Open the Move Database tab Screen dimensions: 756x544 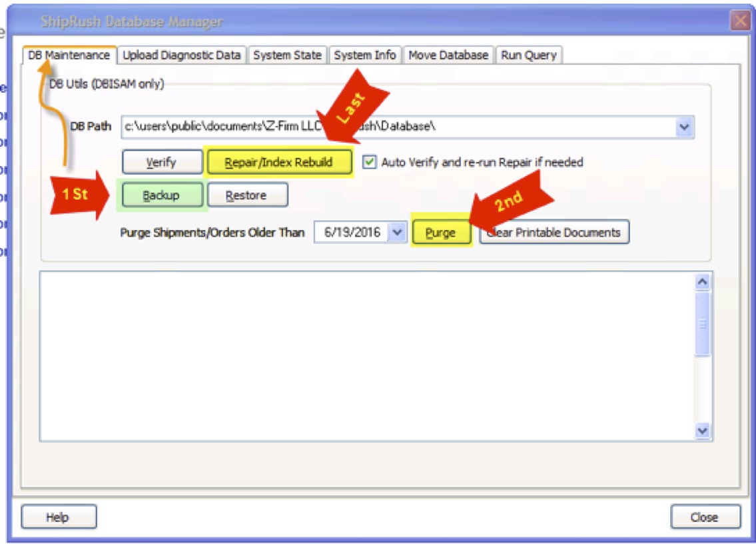(448, 55)
